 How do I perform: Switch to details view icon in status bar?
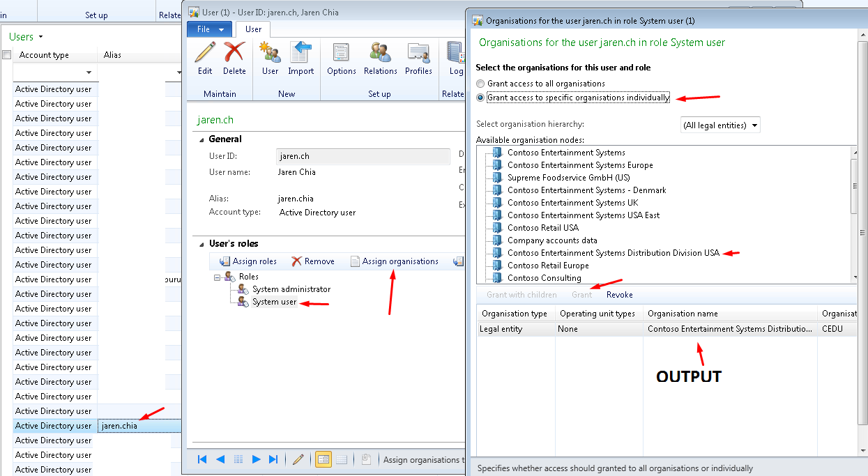[x=323, y=459]
